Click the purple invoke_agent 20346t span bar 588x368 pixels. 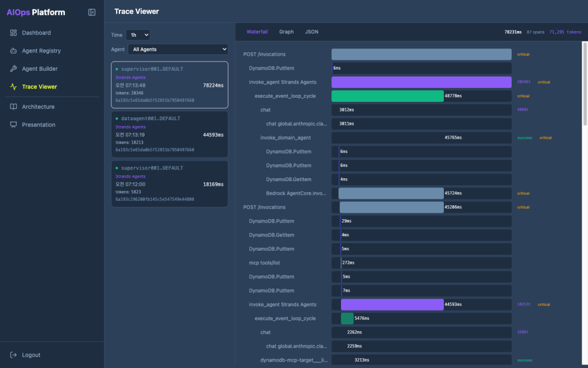[421, 82]
